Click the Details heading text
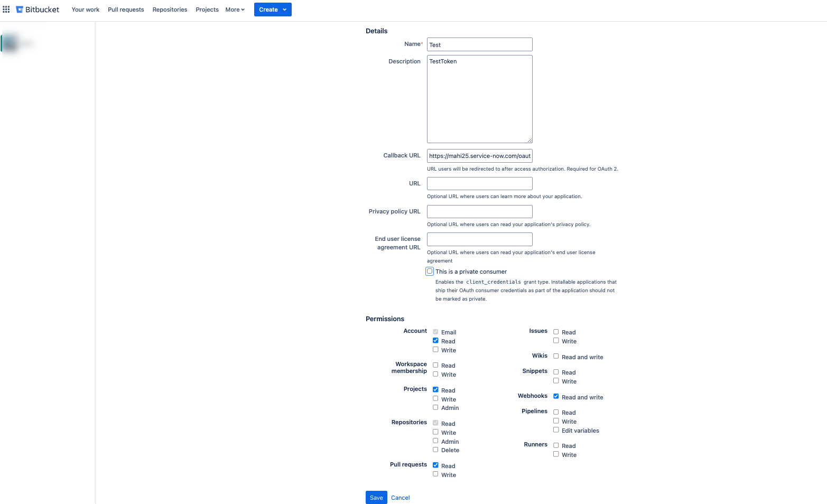Viewport: 827px width, 504px height. coord(376,31)
